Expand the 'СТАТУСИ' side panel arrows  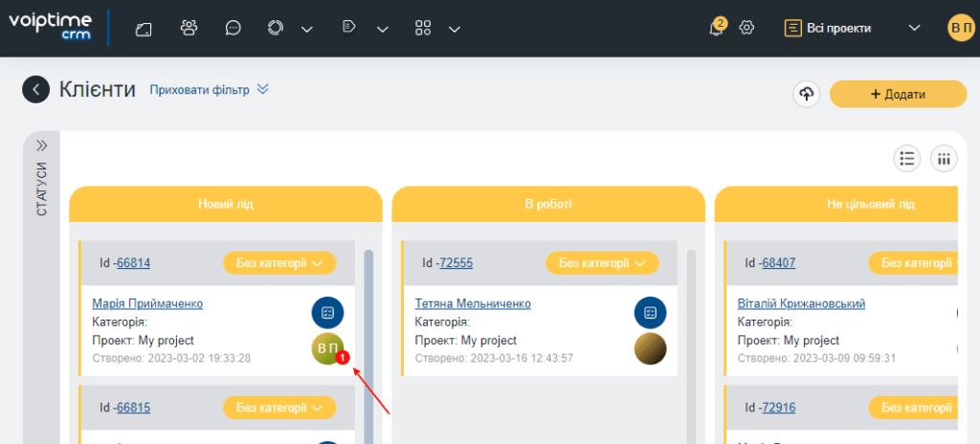pos(42,145)
